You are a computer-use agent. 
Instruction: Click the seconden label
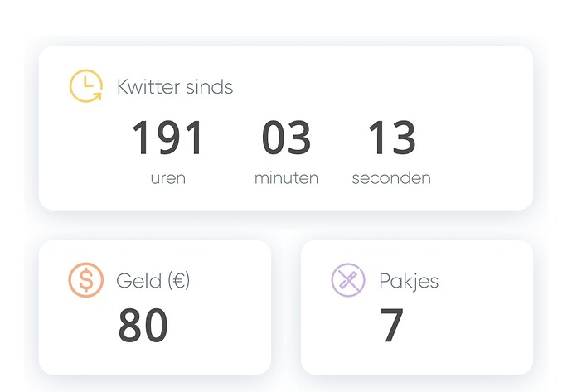[x=391, y=178]
